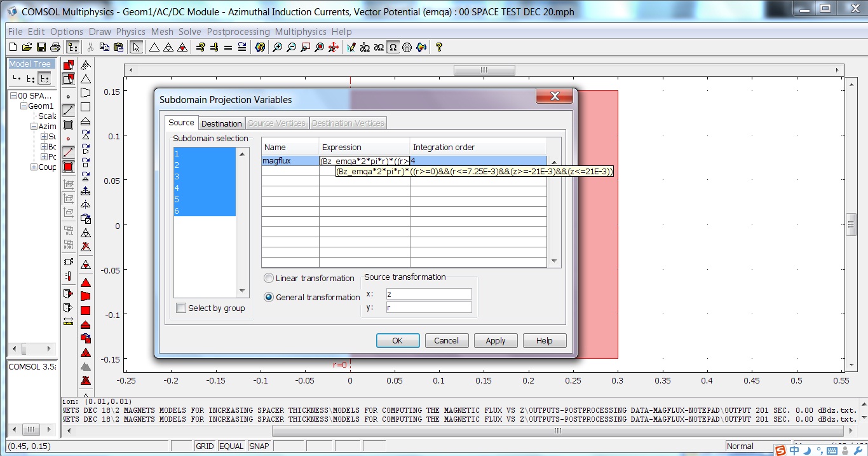Expand the Coup… node in model tree
Screen dimensions: 868x456
pos(34,167)
